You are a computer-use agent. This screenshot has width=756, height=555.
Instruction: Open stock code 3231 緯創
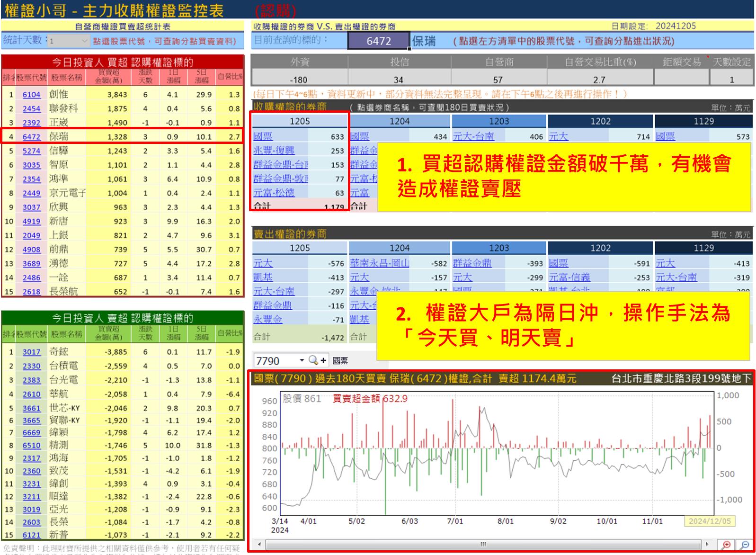31,484
